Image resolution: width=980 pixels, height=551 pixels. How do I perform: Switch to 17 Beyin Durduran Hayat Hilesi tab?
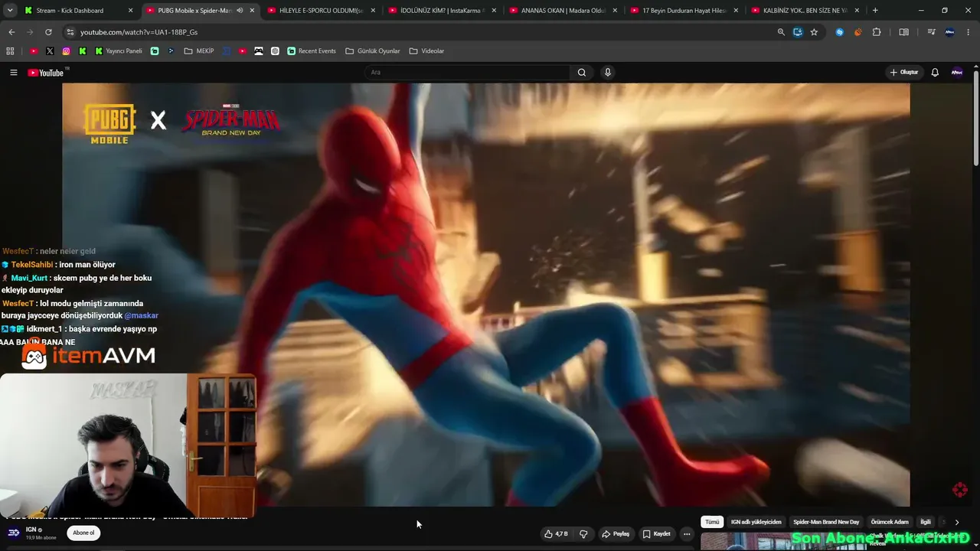point(684,11)
